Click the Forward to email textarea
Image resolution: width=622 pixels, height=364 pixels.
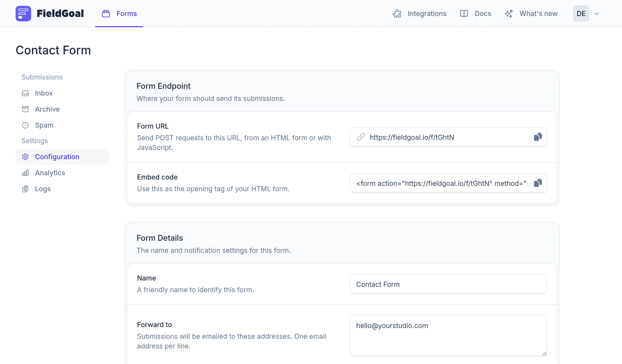click(x=449, y=335)
